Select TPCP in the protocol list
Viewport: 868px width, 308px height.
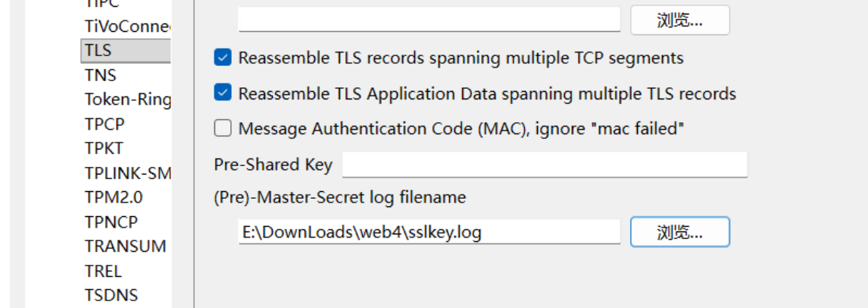(105, 124)
